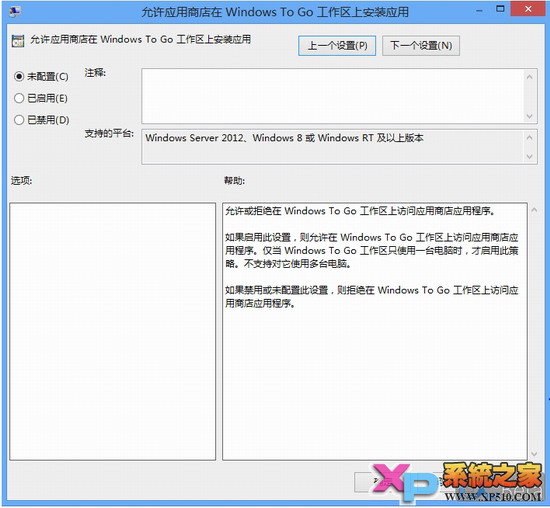
Task: Close the policy setting dialog
Action: (x=528, y=9)
